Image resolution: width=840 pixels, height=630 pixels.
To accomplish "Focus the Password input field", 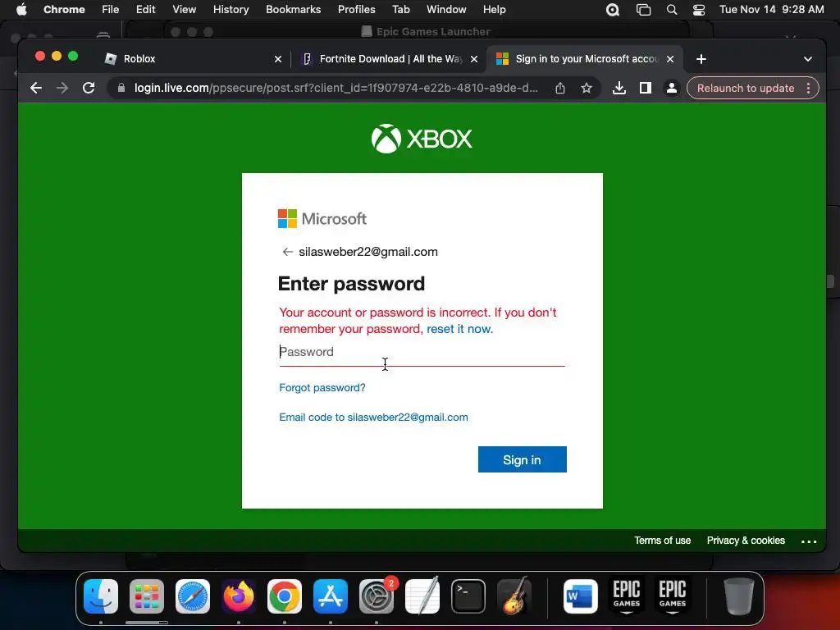I will click(x=422, y=352).
